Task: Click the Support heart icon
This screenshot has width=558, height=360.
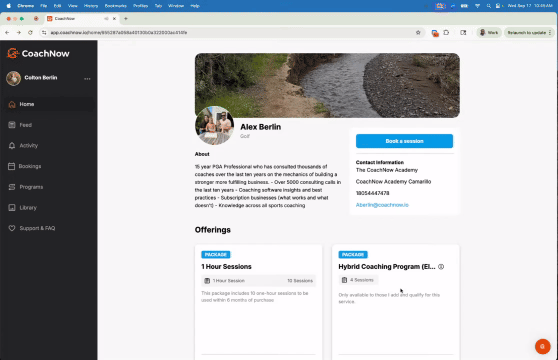Action: click(x=12, y=228)
